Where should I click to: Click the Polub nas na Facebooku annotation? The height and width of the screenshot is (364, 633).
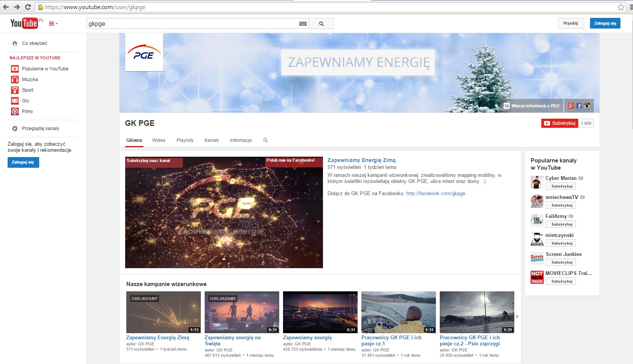294,161
